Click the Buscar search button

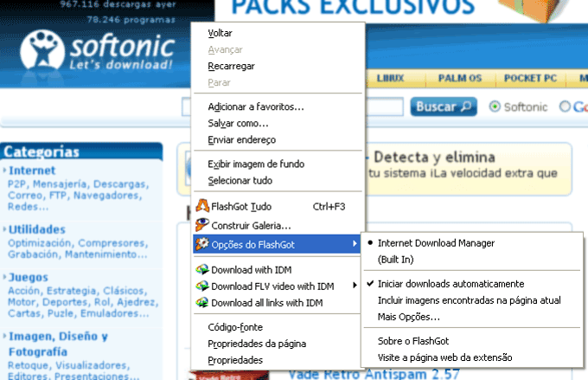pyautogui.click(x=444, y=106)
